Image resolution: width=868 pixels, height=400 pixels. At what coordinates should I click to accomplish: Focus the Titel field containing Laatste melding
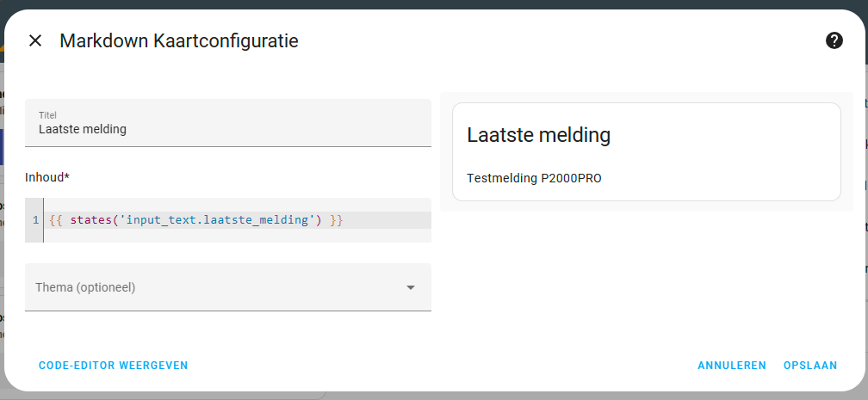pyautogui.click(x=228, y=123)
